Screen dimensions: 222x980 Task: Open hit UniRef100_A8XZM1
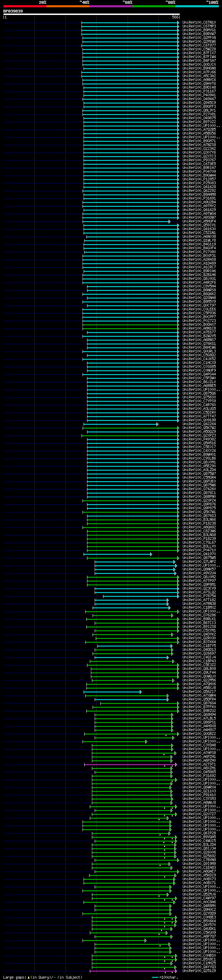point(199,768)
